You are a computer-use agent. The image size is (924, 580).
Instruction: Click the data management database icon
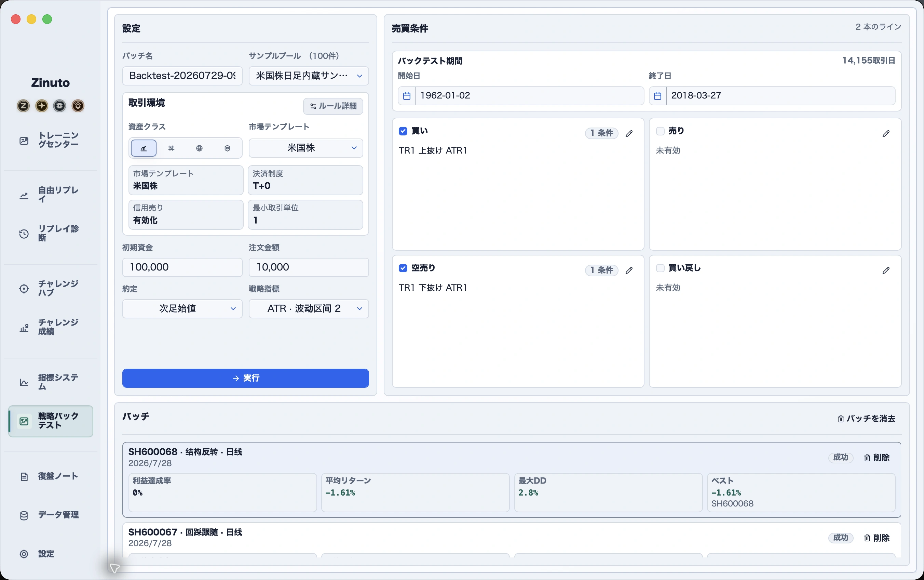tap(24, 516)
